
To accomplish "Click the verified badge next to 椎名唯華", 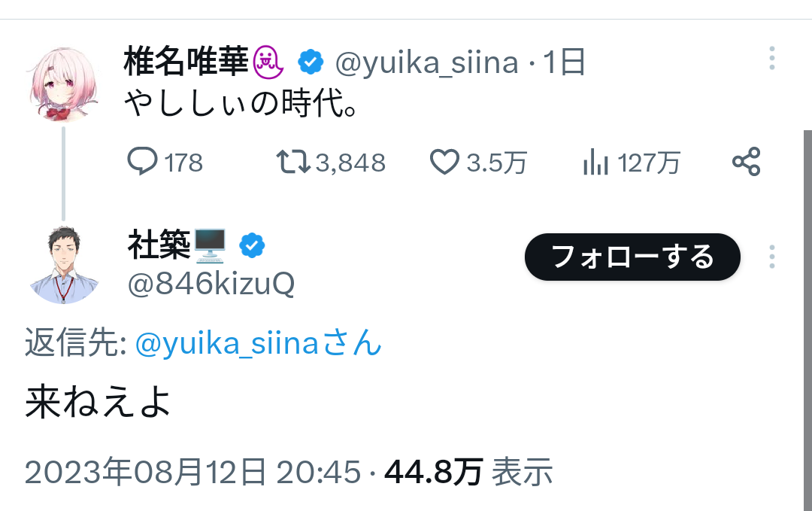I will click(x=311, y=62).
